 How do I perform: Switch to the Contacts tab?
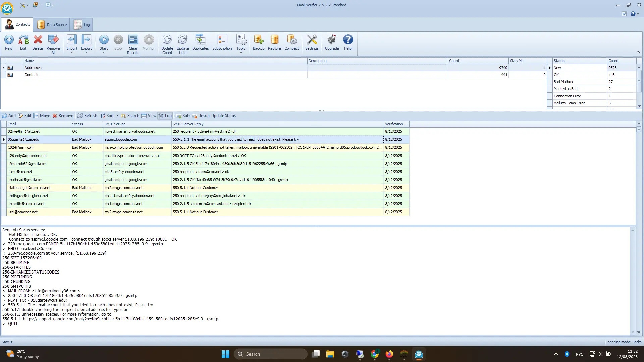(x=17, y=24)
